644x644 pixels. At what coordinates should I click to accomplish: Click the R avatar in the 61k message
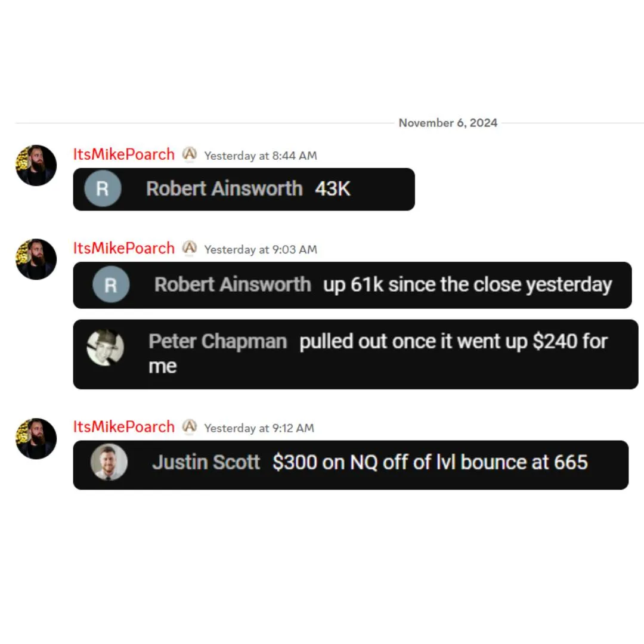[111, 284]
